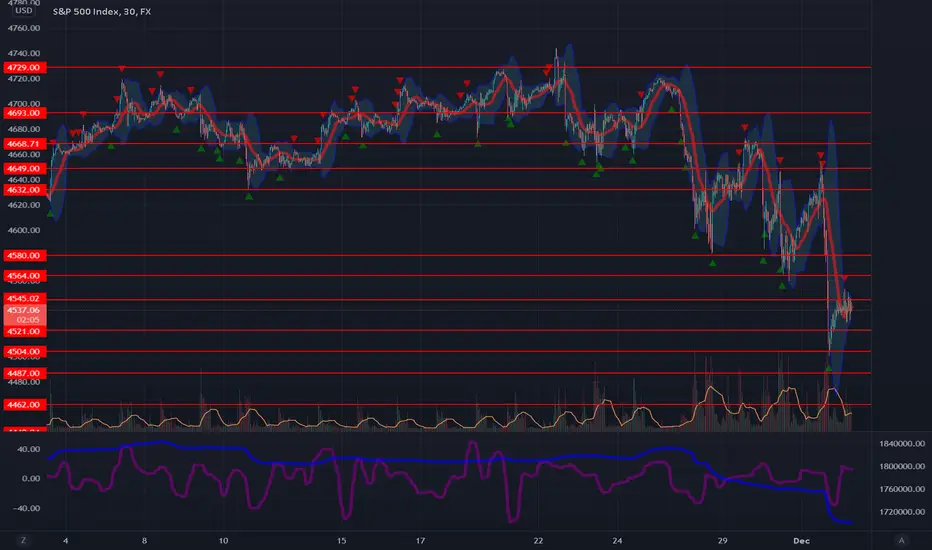The width and height of the screenshot is (932, 550).
Task: Select the 4487.00 horizontal line label
Action: pyautogui.click(x=24, y=373)
